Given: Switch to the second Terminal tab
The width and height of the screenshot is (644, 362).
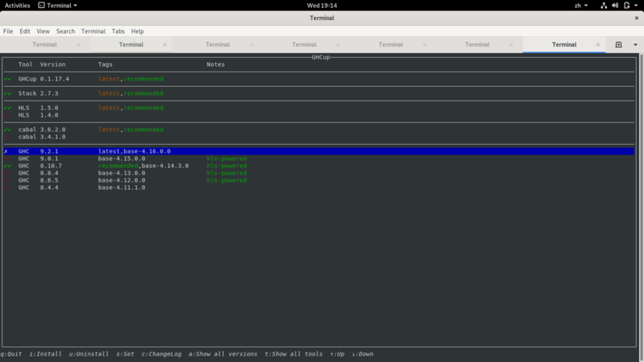Looking at the screenshot, I should [x=131, y=44].
